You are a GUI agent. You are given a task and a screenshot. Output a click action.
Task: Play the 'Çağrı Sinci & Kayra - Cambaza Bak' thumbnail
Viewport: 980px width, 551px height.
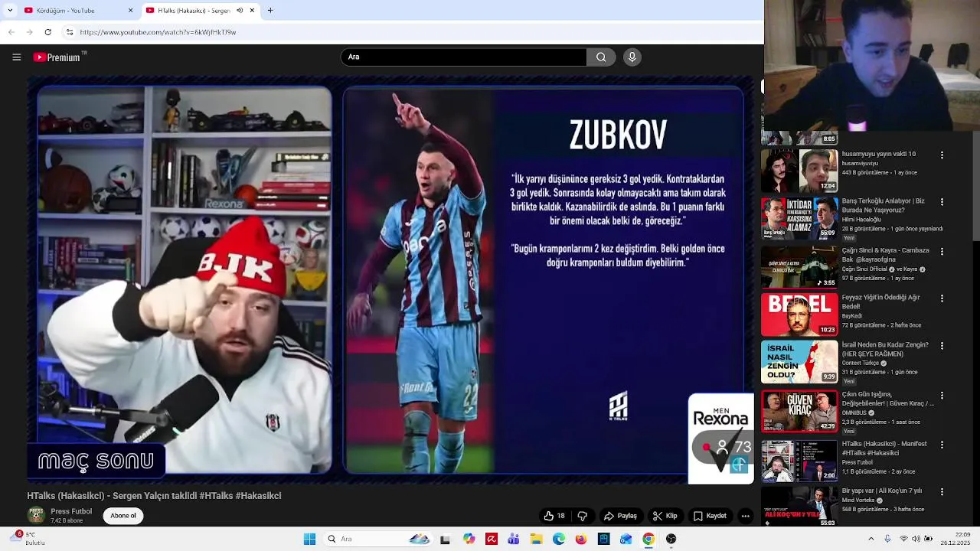[x=799, y=266]
